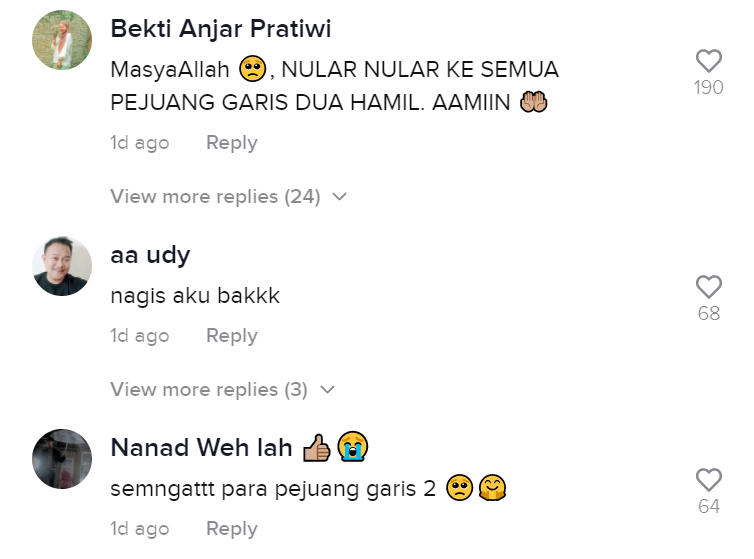Expand View more replies (24)
Viewport: 754px width, 559px height.
(x=228, y=196)
